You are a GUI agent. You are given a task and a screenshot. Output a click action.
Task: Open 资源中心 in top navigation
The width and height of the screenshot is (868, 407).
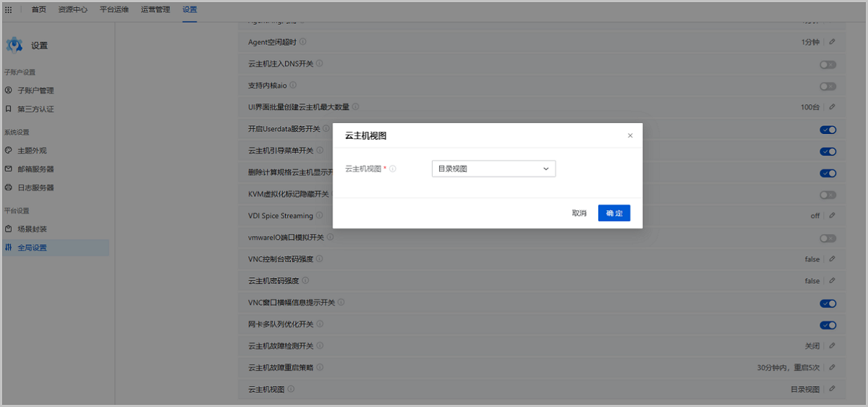pyautogui.click(x=73, y=9)
